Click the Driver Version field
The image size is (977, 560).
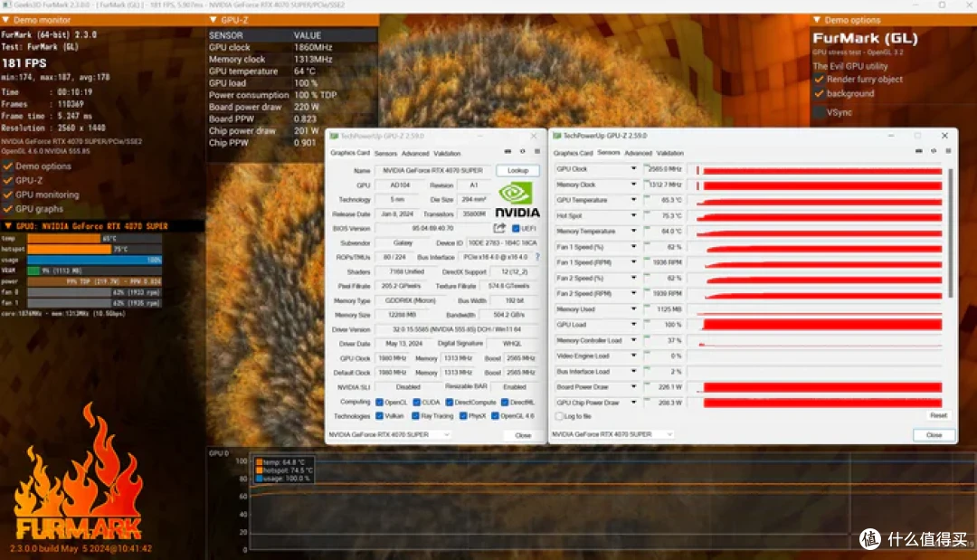(457, 329)
